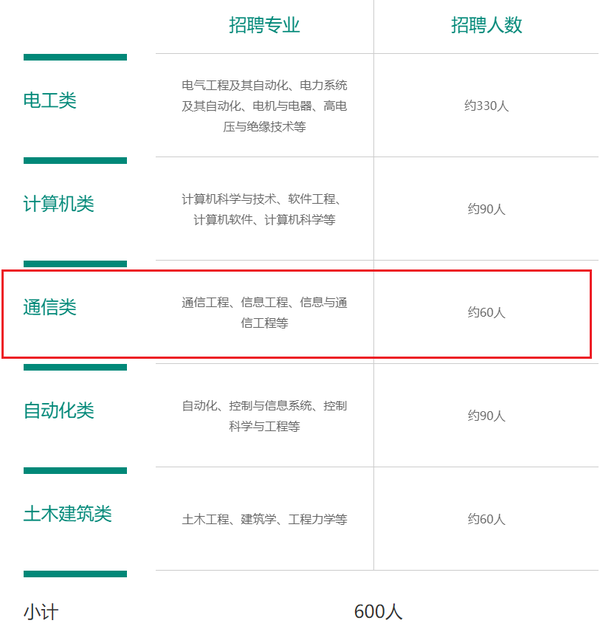Select the 计算机类 category label

(59, 204)
